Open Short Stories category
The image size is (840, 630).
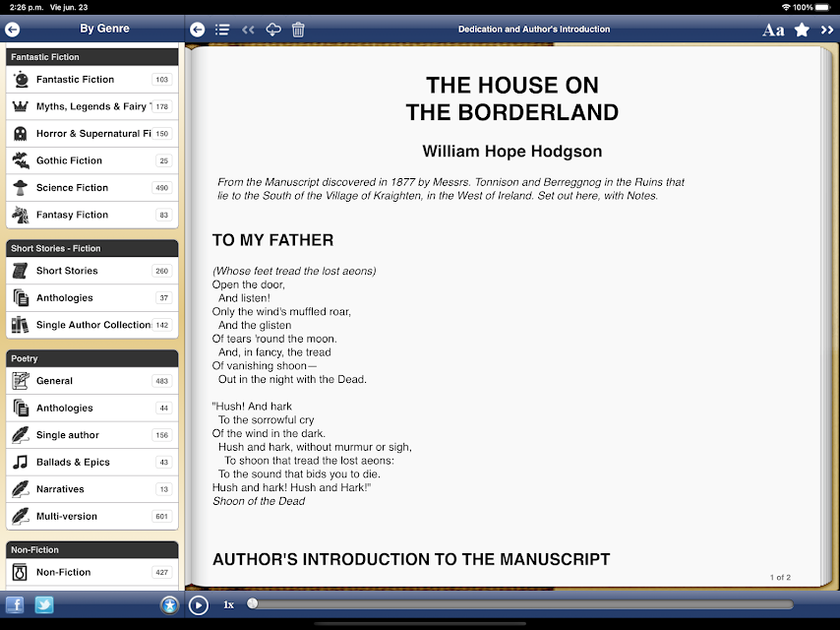[x=92, y=271]
